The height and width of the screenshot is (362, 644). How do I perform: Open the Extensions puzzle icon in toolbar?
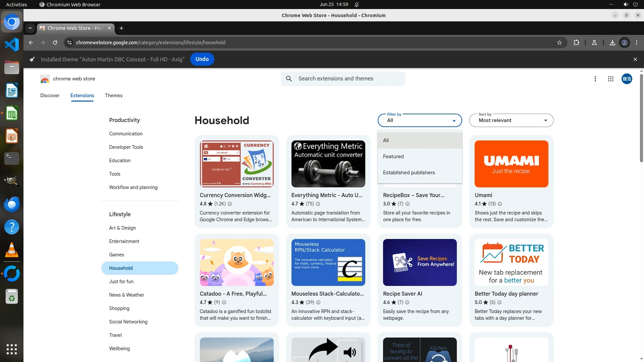click(x=576, y=43)
